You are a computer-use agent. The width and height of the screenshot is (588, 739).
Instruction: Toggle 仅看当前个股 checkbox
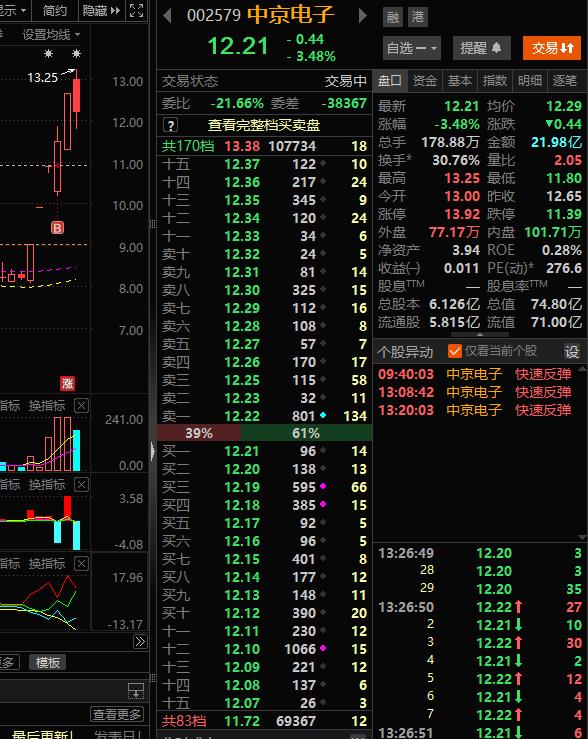455,351
